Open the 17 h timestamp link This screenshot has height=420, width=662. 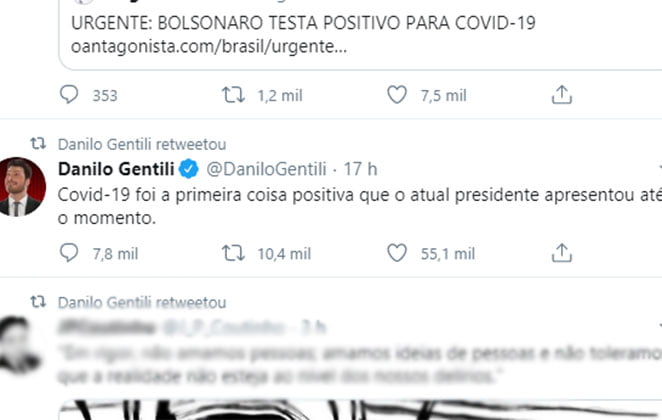tap(360, 169)
